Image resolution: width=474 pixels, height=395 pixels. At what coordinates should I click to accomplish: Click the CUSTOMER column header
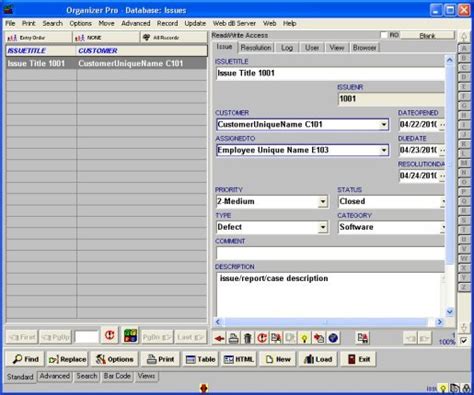(x=142, y=51)
